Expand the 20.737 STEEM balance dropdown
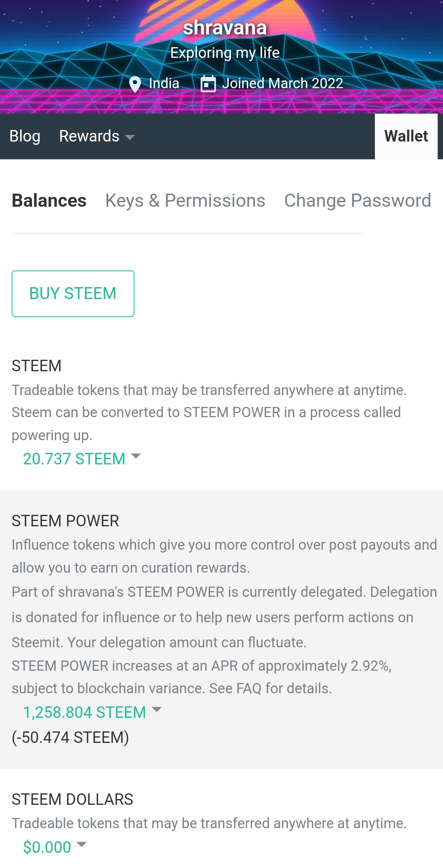 pos(82,459)
